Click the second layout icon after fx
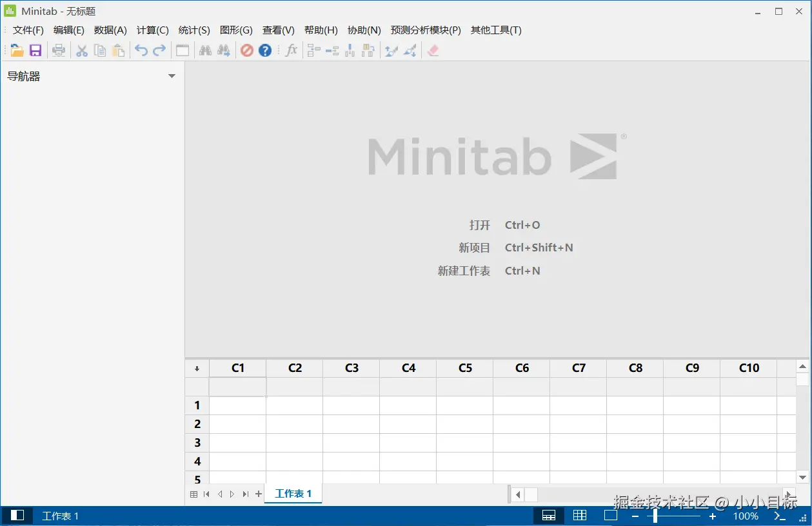Viewport: 812px width, 526px height. tap(332, 50)
